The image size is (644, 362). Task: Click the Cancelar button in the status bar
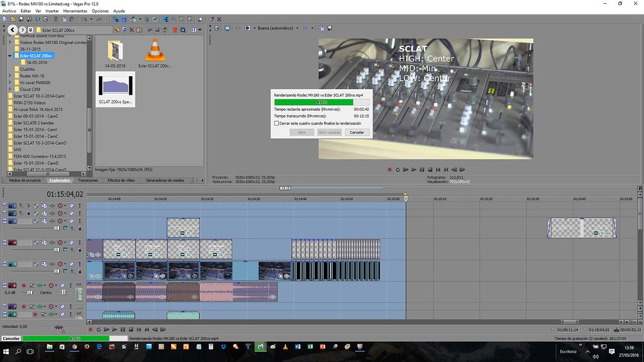point(11,338)
